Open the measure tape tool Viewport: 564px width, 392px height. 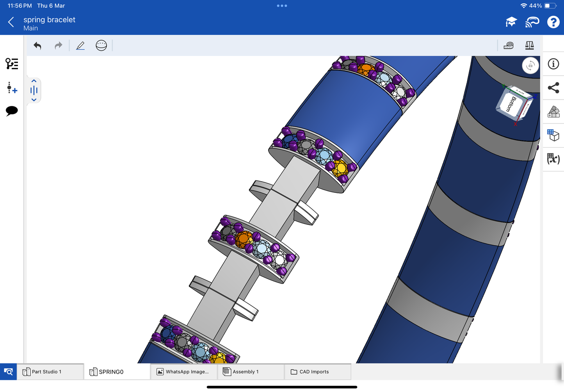[509, 46]
